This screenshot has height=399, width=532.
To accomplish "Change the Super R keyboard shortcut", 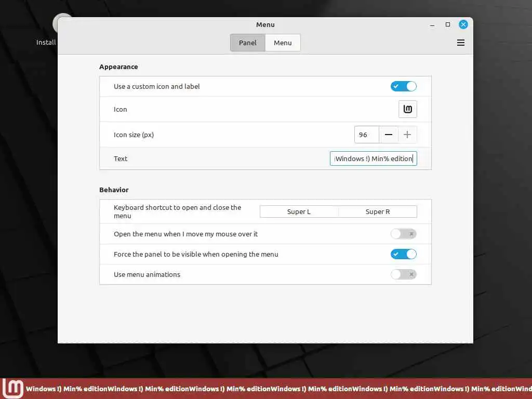I will 378,212.
